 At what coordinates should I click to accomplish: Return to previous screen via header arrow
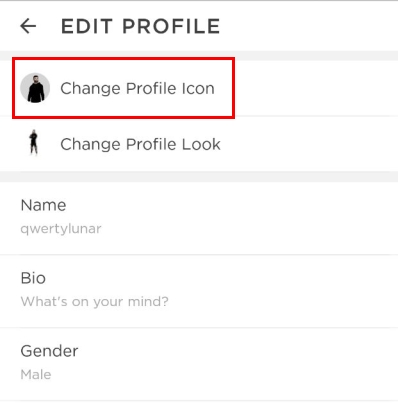28,26
